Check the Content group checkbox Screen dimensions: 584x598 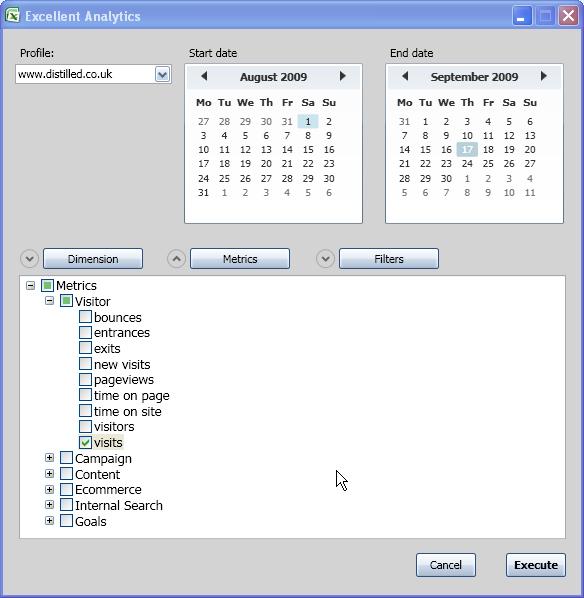pos(66,473)
